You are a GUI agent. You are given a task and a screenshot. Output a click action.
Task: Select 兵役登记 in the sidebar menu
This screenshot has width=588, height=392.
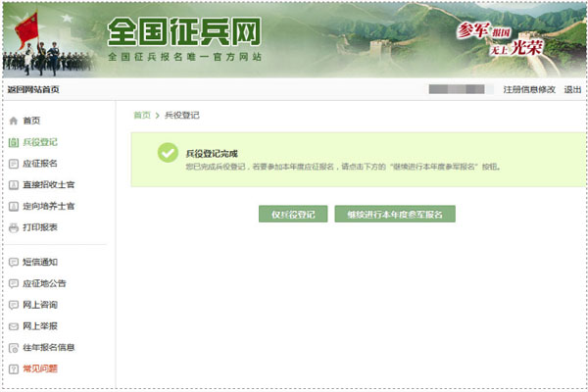point(40,142)
